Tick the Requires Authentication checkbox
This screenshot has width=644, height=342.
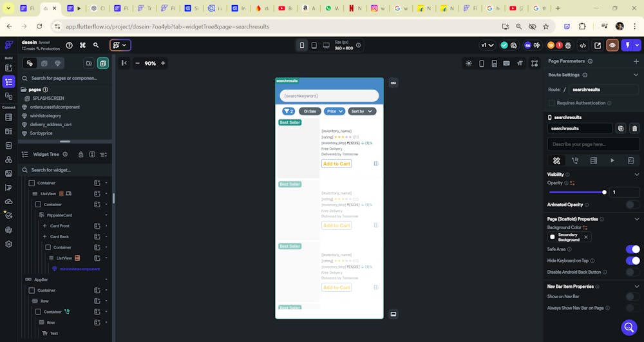click(551, 103)
